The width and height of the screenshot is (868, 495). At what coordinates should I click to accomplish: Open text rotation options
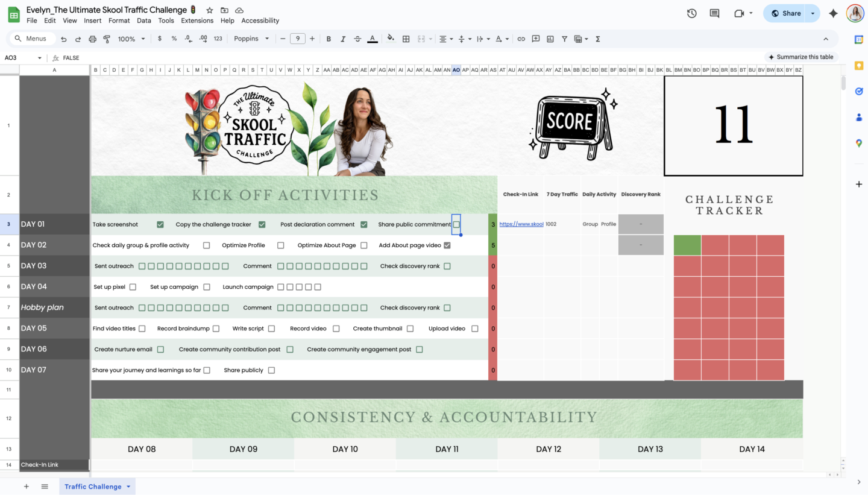[x=501, y=39]
